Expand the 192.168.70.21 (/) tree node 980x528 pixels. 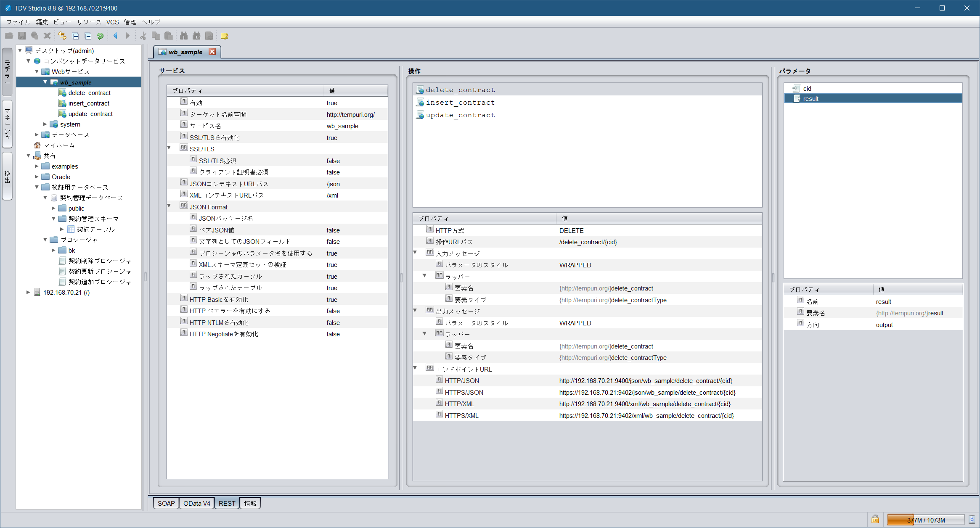(x=28, y=293)
